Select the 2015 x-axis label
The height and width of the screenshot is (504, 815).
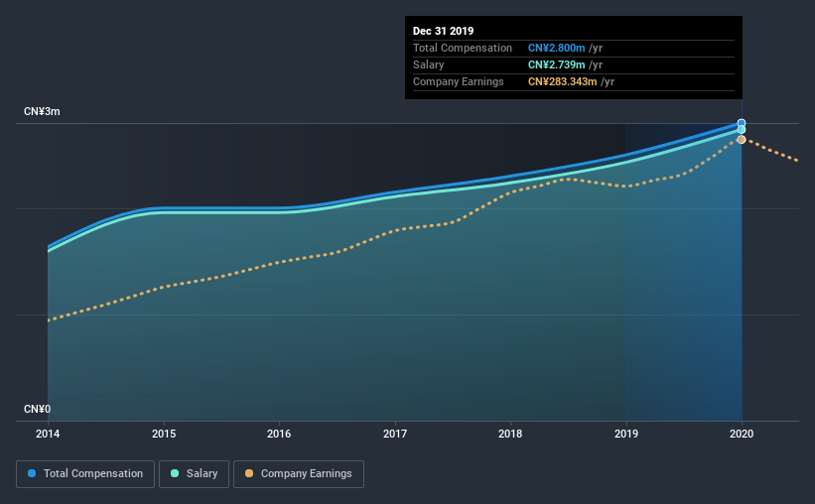[x=164, y=434]
